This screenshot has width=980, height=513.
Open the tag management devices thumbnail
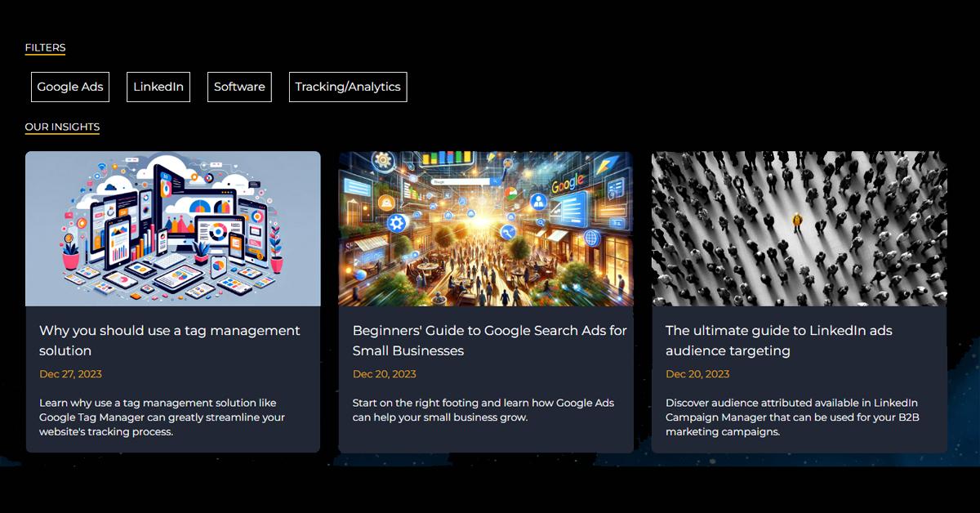coord(172,229)
